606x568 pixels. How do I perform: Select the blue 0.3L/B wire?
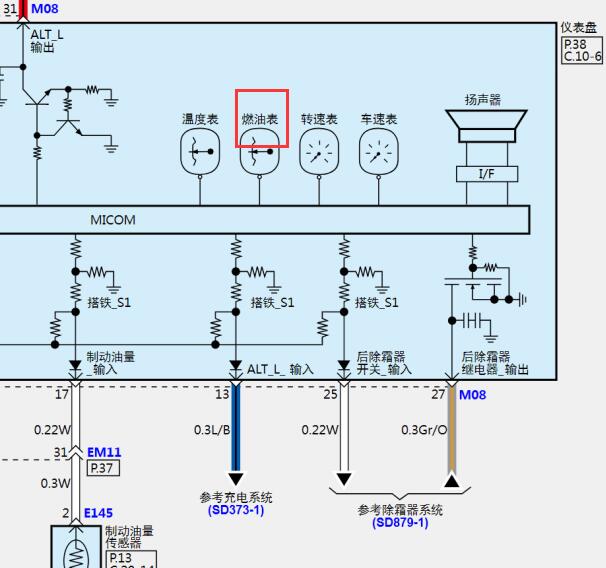pyautogui.click(x=236, y=428)
